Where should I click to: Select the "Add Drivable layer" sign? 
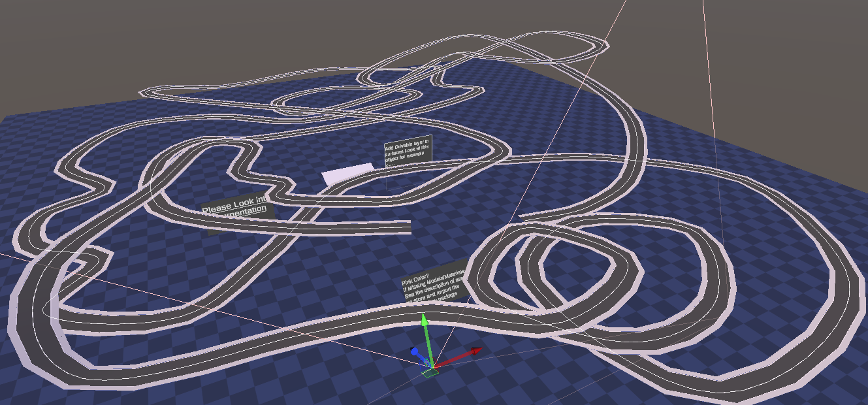click(408, 150)
